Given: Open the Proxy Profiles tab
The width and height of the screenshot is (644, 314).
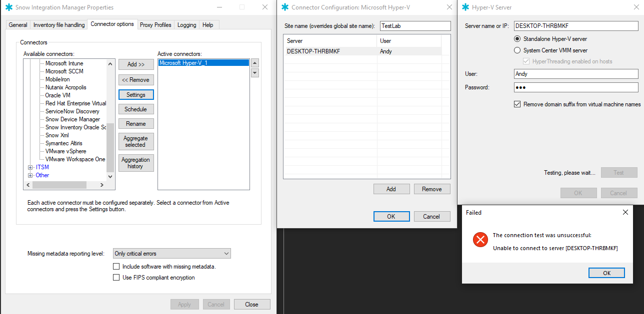Looking at the screenshot, I should point(155,25).
